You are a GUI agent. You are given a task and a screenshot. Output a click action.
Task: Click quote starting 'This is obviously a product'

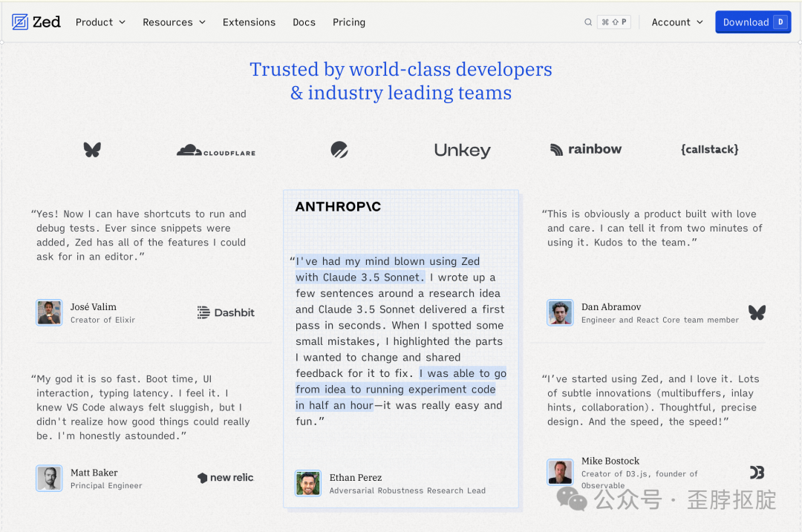[x=653, y=228]
